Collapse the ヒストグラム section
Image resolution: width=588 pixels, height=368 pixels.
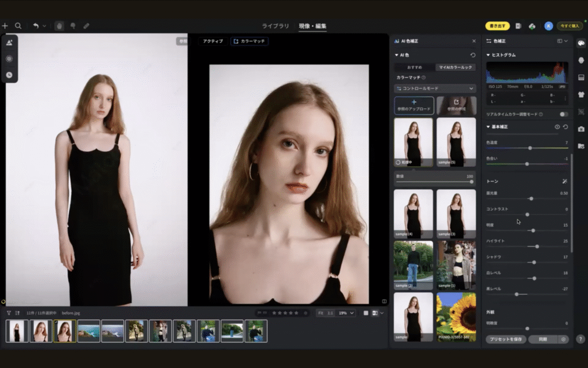coord(489,55)
